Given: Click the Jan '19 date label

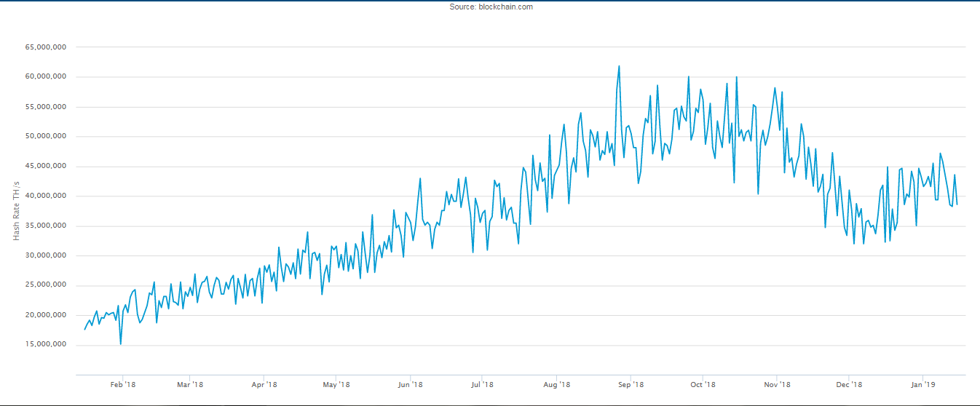Looking at the screenshot, I should [922, 384].
